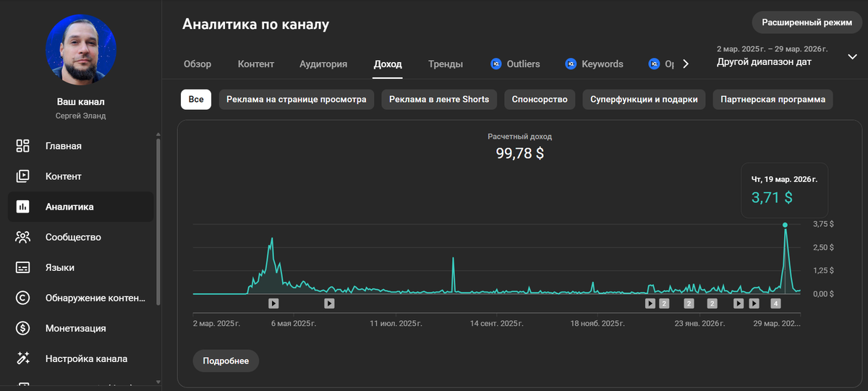Show more tabs with right chevron
The height and width of the screenshot is (391, 868).
click(x=686, y=64)
